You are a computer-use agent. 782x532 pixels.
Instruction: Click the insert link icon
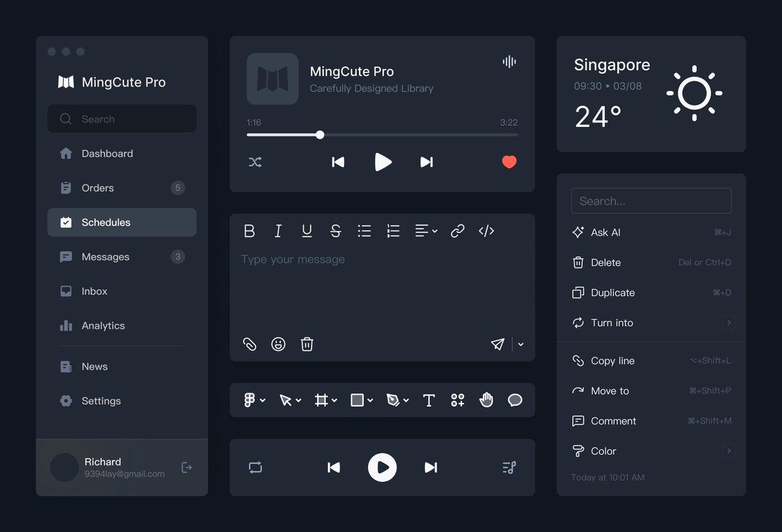(x=457, y=231)
